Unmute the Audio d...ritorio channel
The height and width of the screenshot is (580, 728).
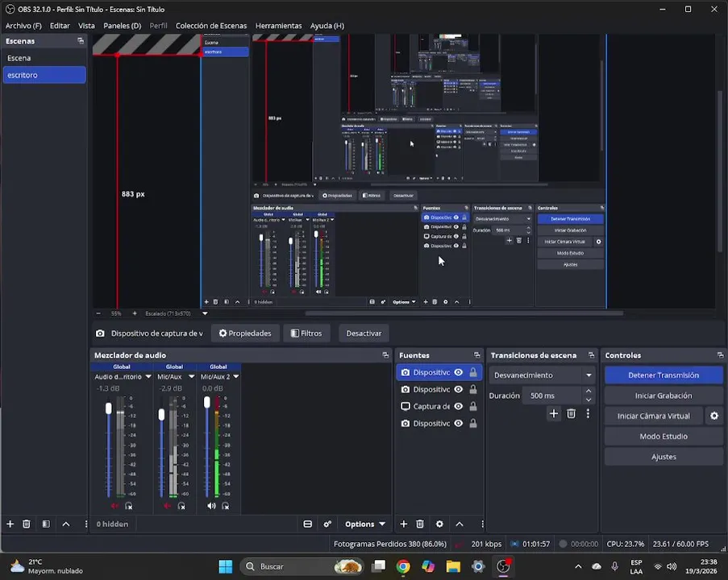(x=114, y=506)
